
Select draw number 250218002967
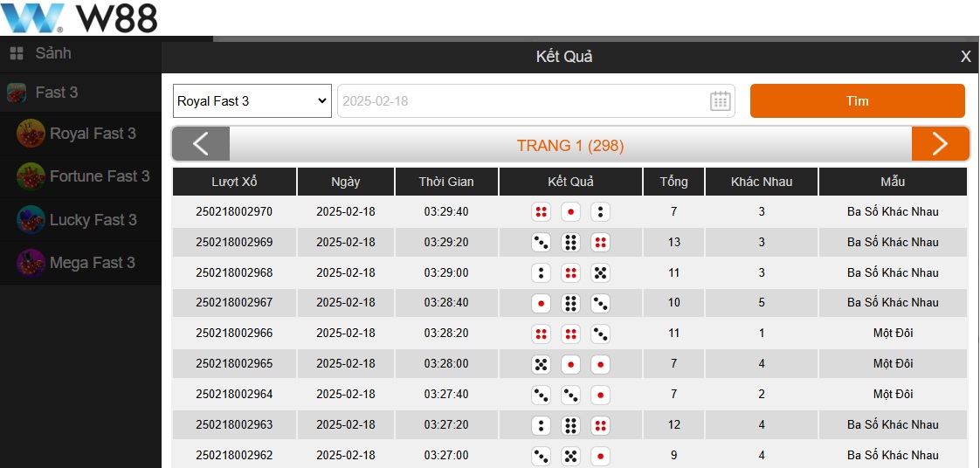234,302
